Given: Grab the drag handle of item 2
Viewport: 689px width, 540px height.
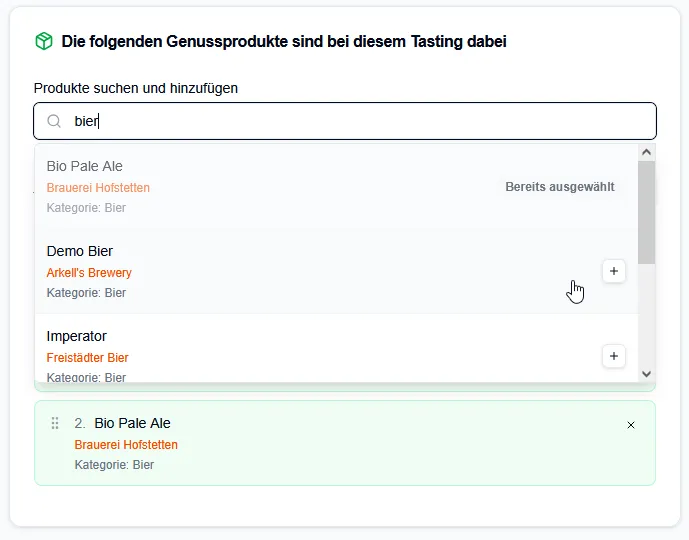Looking at the screenshot, I should coord(55,424).
